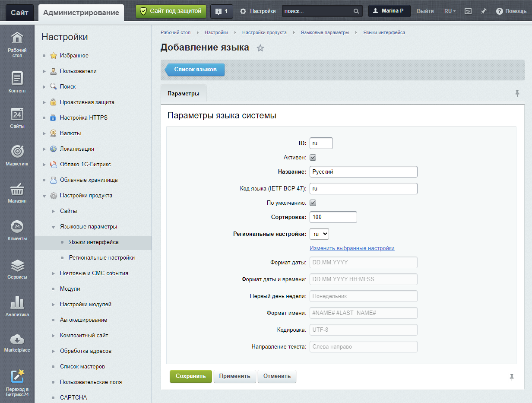Viewport: 532px width, 403px height.
Task: Open notifications counter showing 1
Action: pyautogui.click(x=222, y=11)
